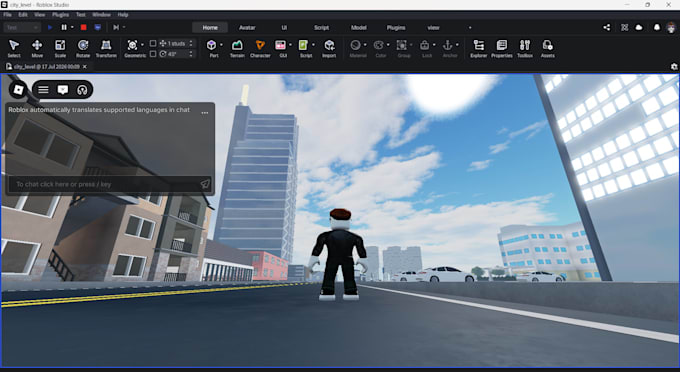Select the Move tool
The width and height of the screenshot is (680, 372).
click(37, 48)
